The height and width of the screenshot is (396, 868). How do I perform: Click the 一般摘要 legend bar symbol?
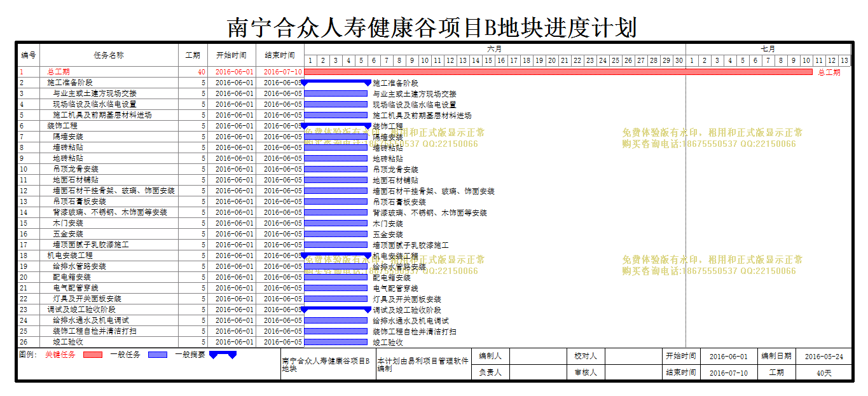point(223,355)
